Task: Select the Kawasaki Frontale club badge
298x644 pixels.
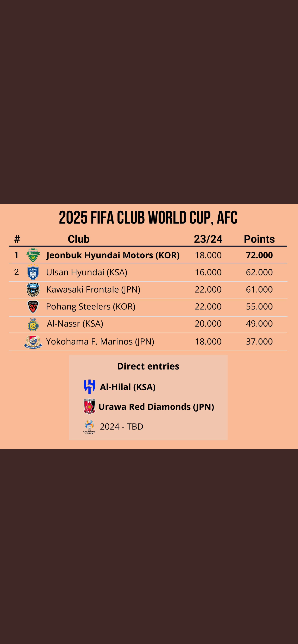Action: tap(33, 290)
